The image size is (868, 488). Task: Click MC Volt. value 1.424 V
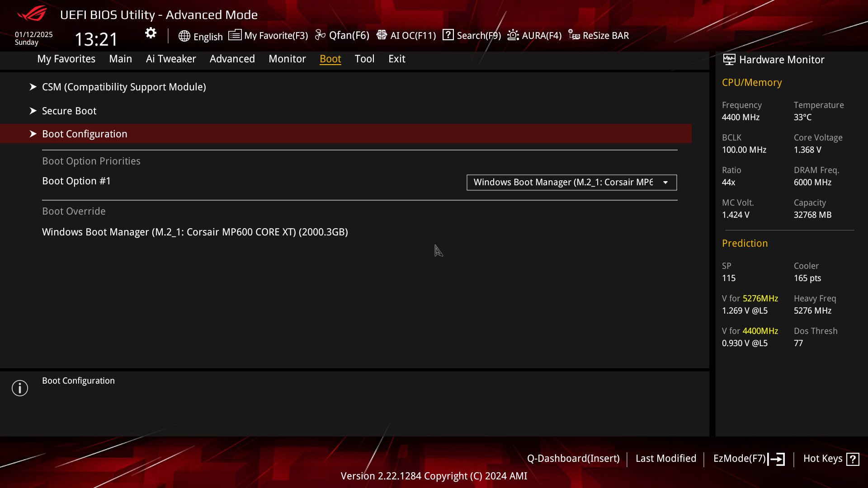(736, 215)
